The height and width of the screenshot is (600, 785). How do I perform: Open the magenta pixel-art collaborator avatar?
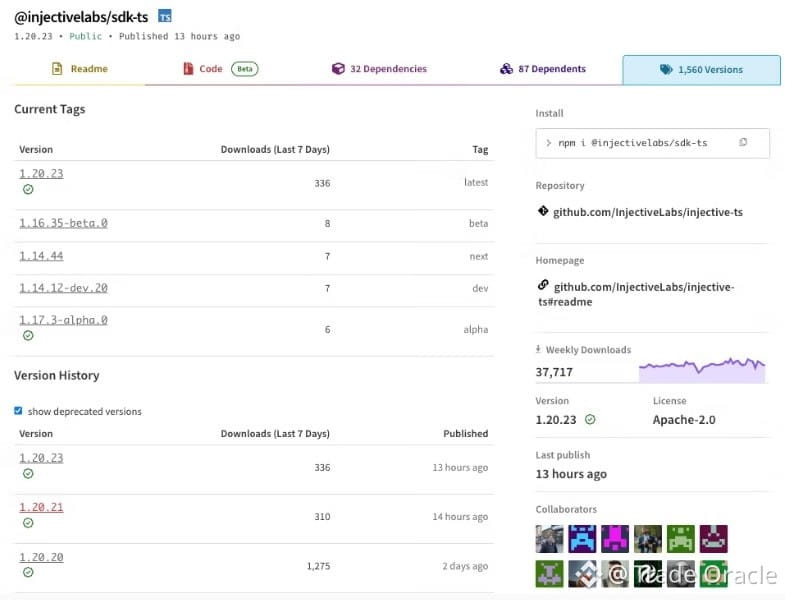(615, 539)
